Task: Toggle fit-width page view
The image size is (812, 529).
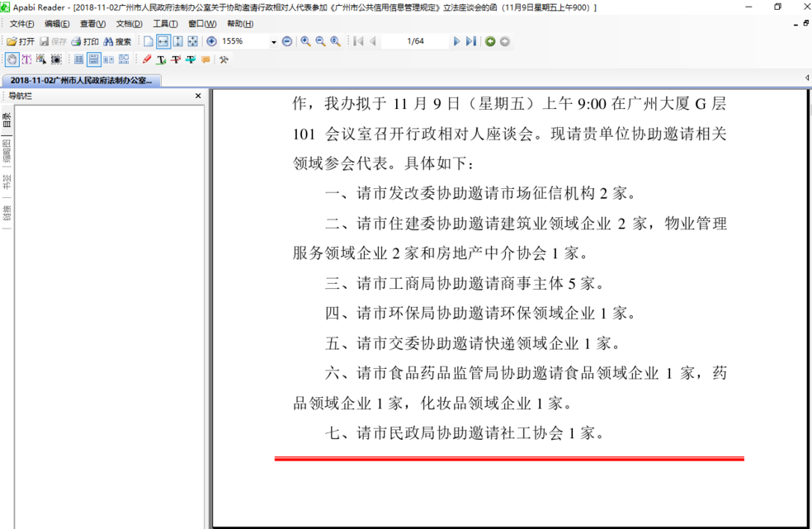Action: [x=163, y=41]
